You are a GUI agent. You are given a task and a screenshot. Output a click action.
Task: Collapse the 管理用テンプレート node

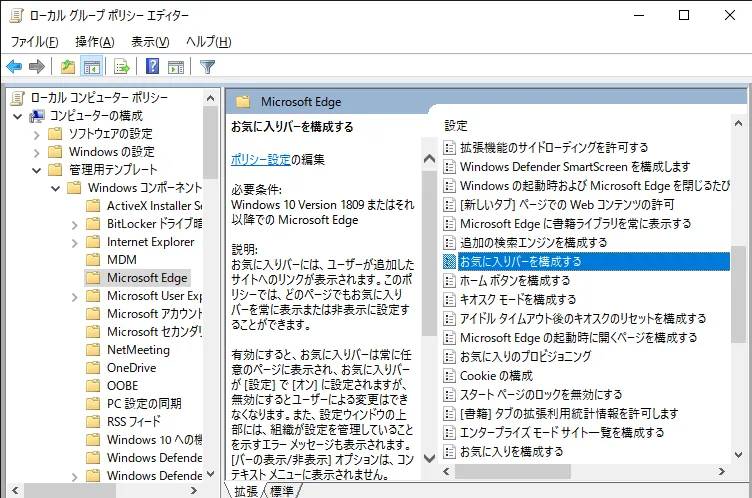point(36,170)
